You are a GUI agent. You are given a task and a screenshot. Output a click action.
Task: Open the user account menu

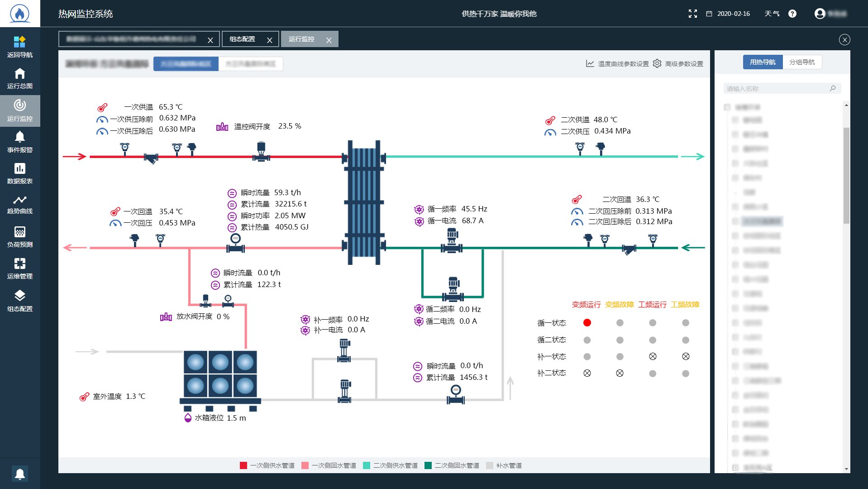[x=820, y=14]
